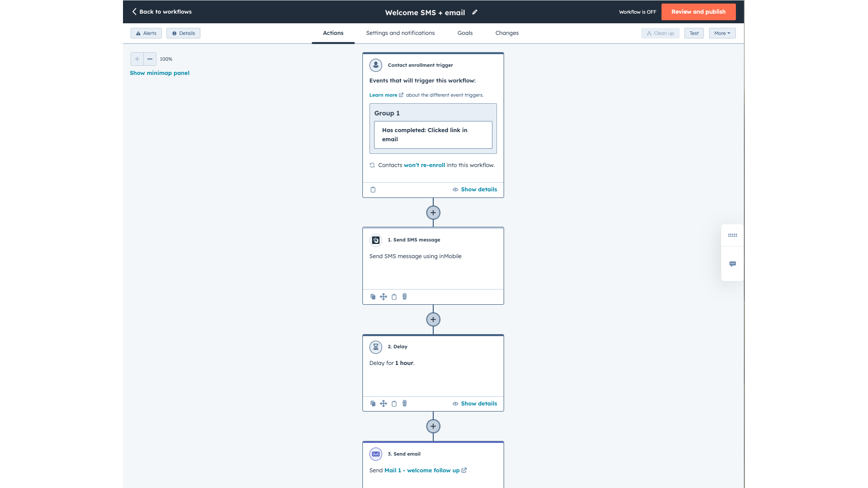Screen dimensions: 868x488
Task: Open the keypad icon on right panel
Action: tap(732, 235)
